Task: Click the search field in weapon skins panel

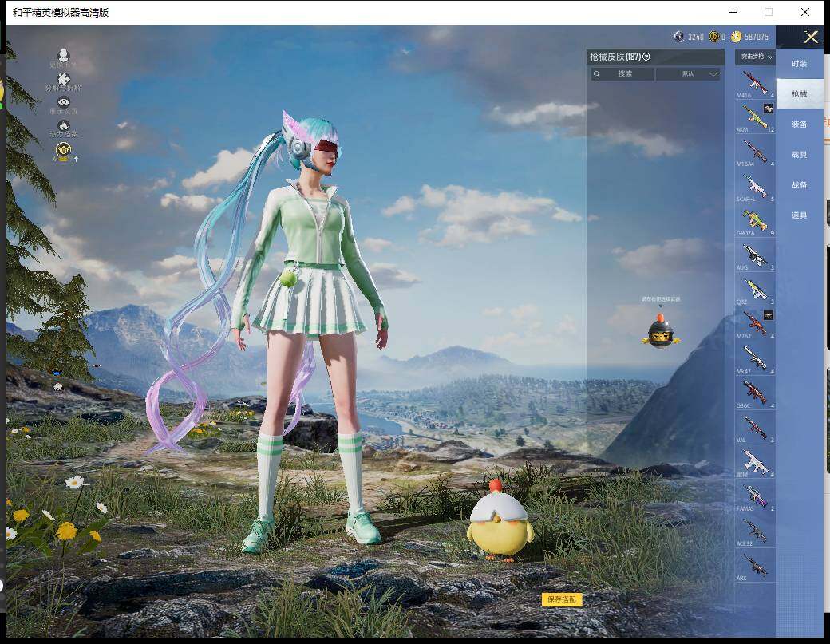Action: pos(622,74)
